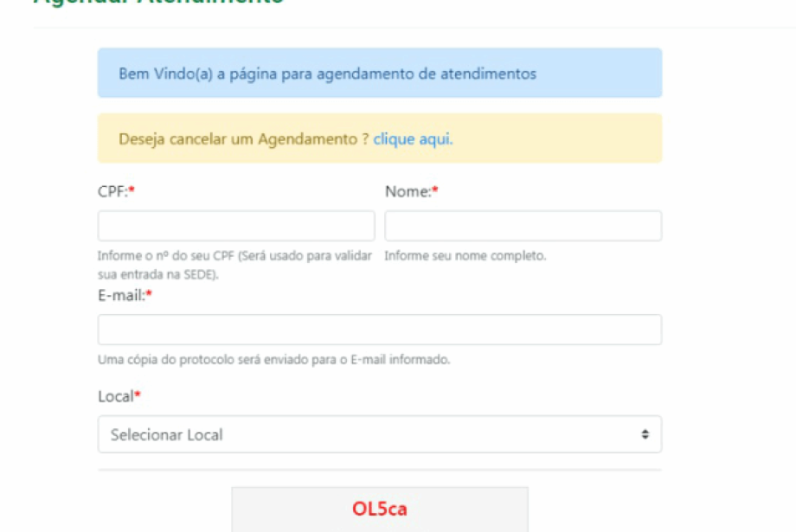Click the E-mail field label

[x=121, y=295]
